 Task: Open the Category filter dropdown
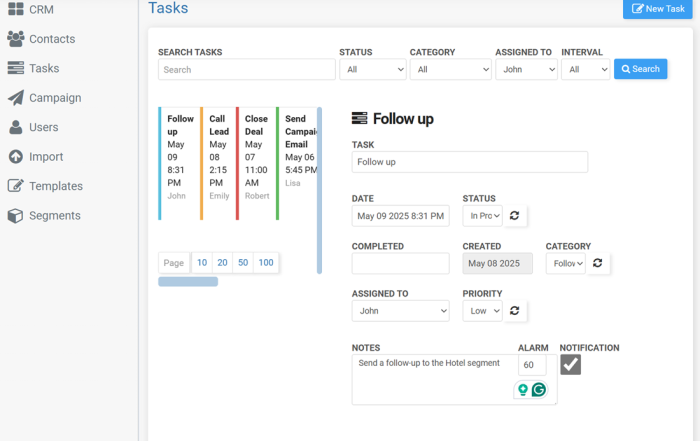(x=450, y=69)
